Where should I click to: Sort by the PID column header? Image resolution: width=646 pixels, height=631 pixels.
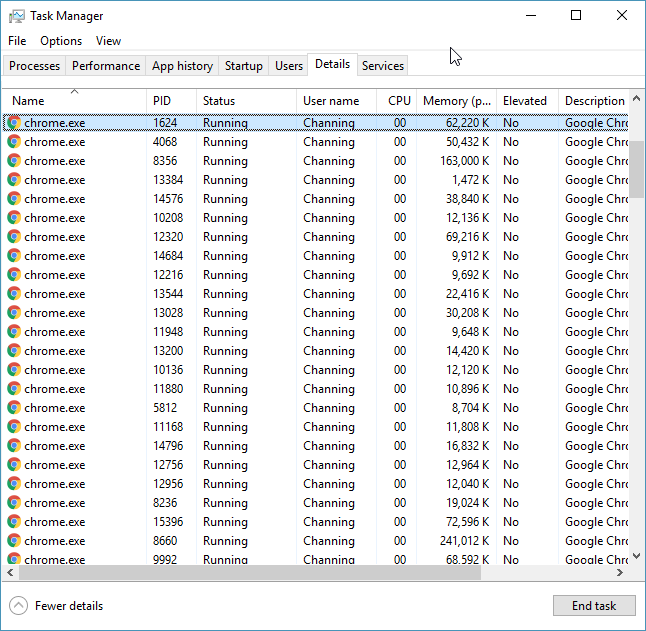[x=171, y=100]
